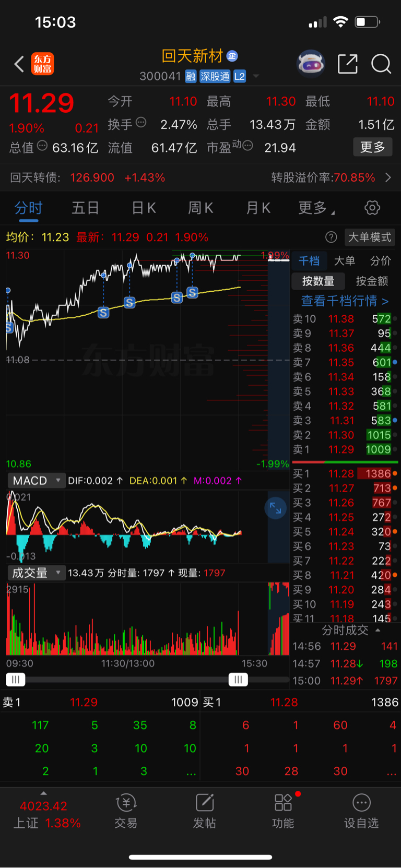Screen dimensions: 401x868
Task: Expand the 上证 index bar
Action: (x=43, y=792)
